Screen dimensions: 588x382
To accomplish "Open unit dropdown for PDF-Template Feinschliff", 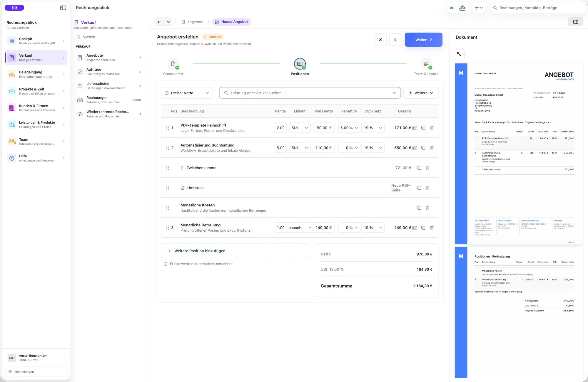I will click(300, 128).
